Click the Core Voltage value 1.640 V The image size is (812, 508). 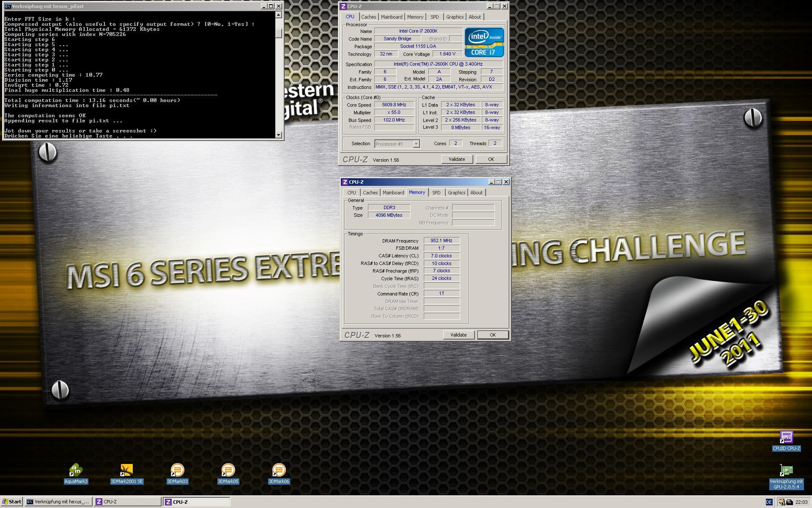pyautogui.click(x=447, y=54)
